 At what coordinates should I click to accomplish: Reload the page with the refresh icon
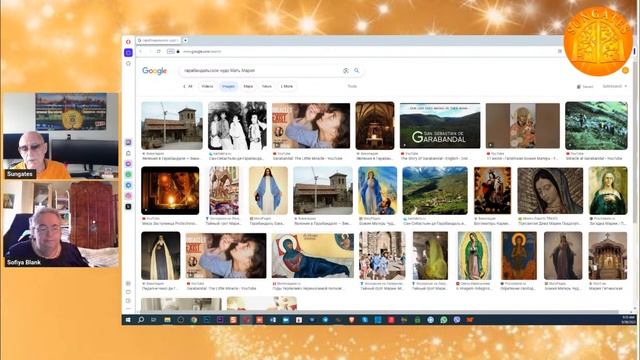[x=159, y=51]
